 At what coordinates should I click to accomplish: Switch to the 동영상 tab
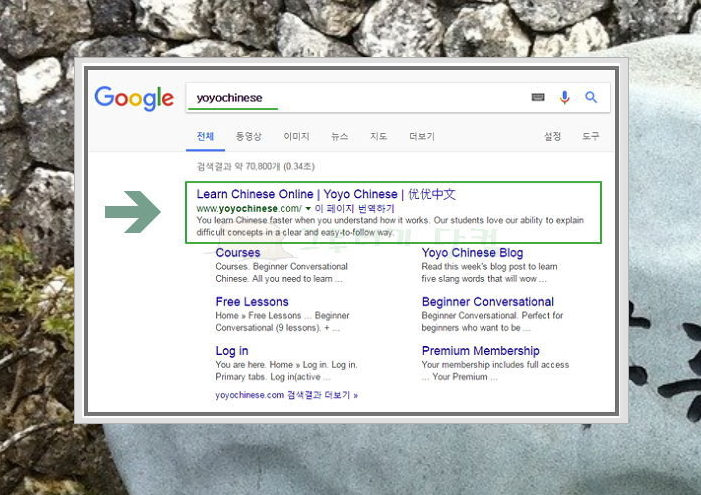coord(249,136)
